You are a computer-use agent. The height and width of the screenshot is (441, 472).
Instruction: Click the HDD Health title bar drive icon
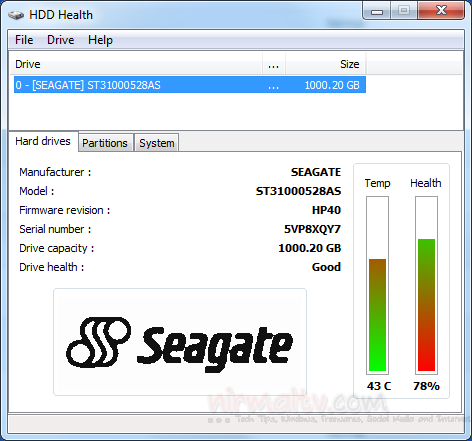coord(16,15)
